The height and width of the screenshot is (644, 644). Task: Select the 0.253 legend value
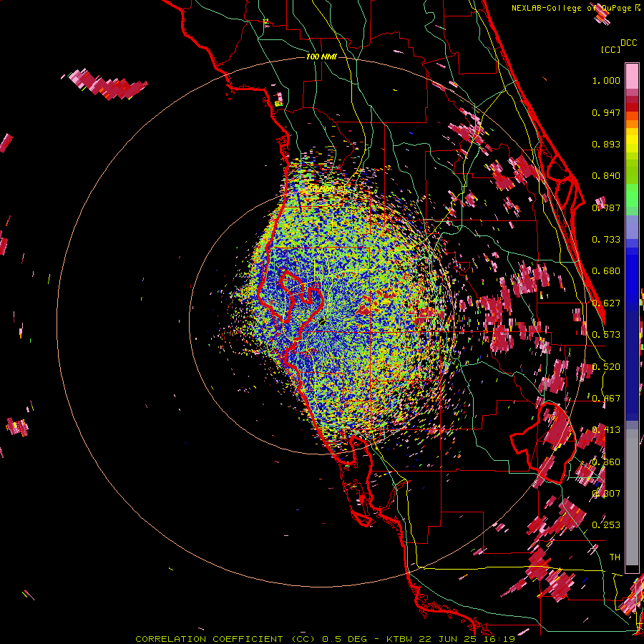point(606,525)
